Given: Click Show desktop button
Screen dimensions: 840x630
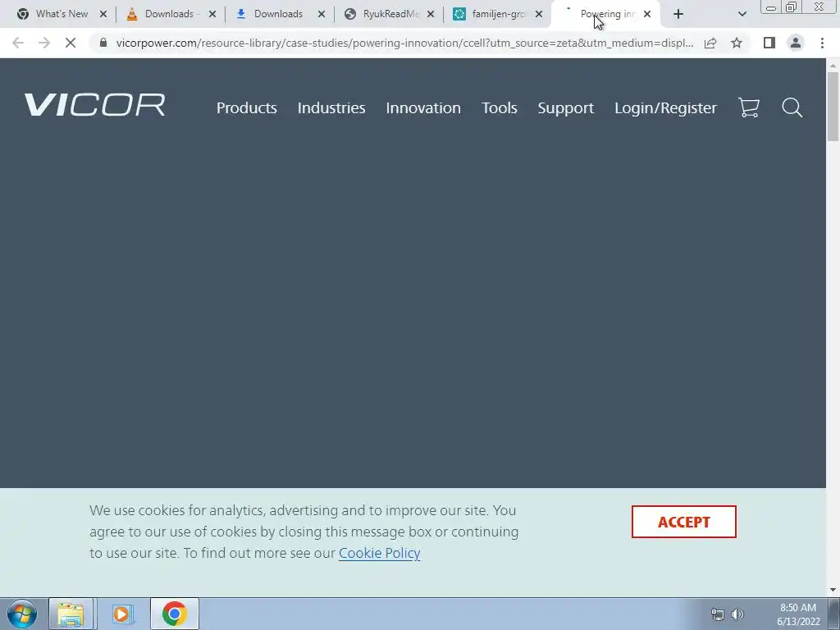Looking at the screenshot, I should [834, 614].
